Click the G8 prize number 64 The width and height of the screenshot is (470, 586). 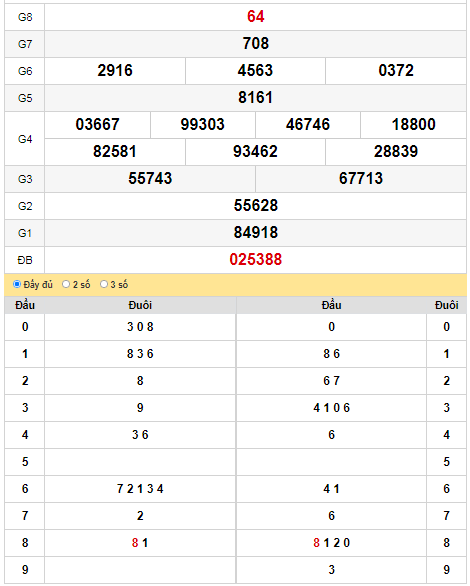(256, 17)
